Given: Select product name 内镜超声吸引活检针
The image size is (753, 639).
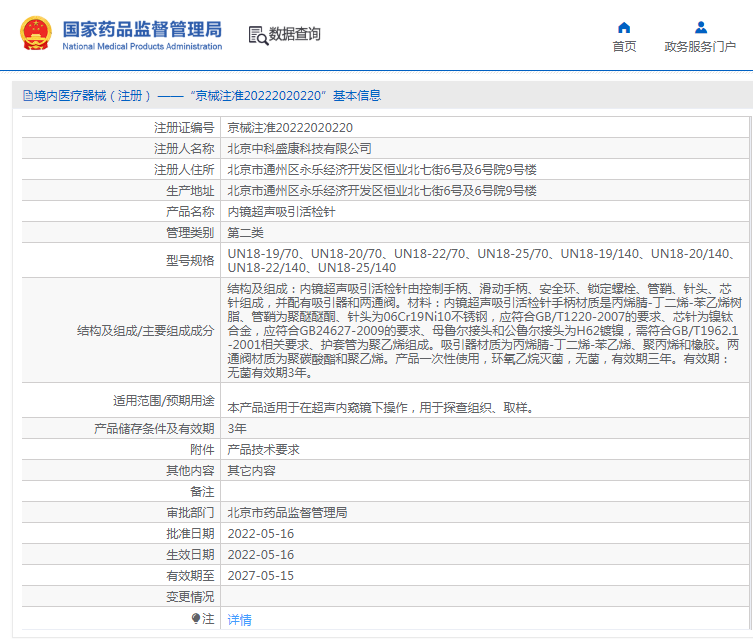Looking at the screenshot, I should tap(281, 212).
